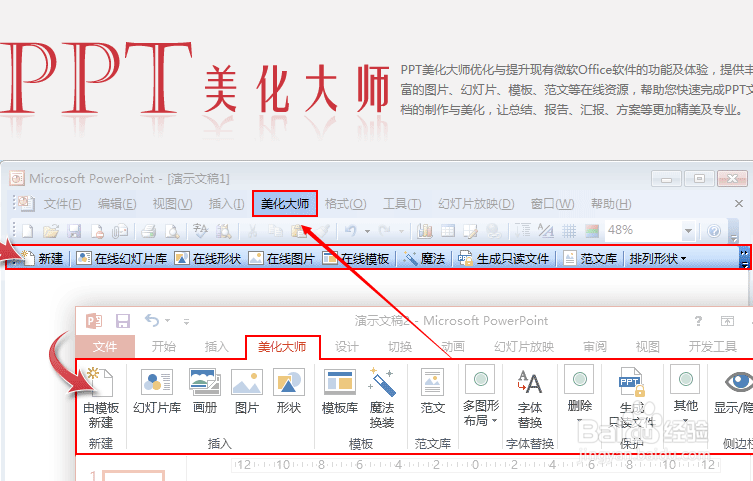
Task: Click the 幻灯片库 ribbon button
Action: pyautogui.click(x=157, y=391)
